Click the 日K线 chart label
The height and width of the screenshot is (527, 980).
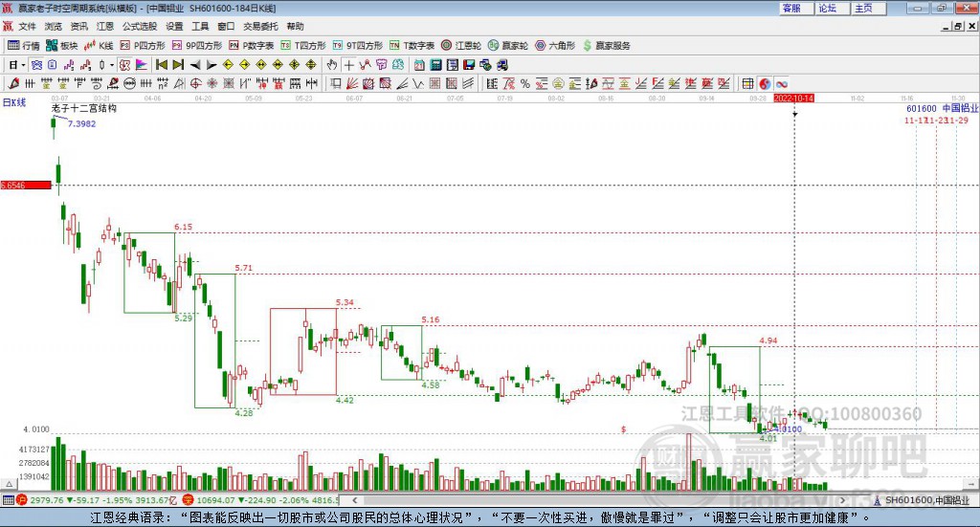click(x=14, y=102)
